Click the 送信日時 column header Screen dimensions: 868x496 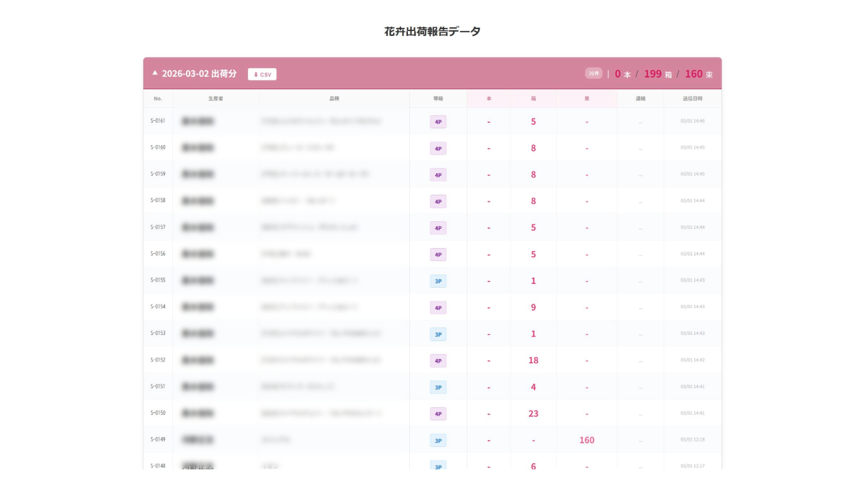[x=693, y=99]
